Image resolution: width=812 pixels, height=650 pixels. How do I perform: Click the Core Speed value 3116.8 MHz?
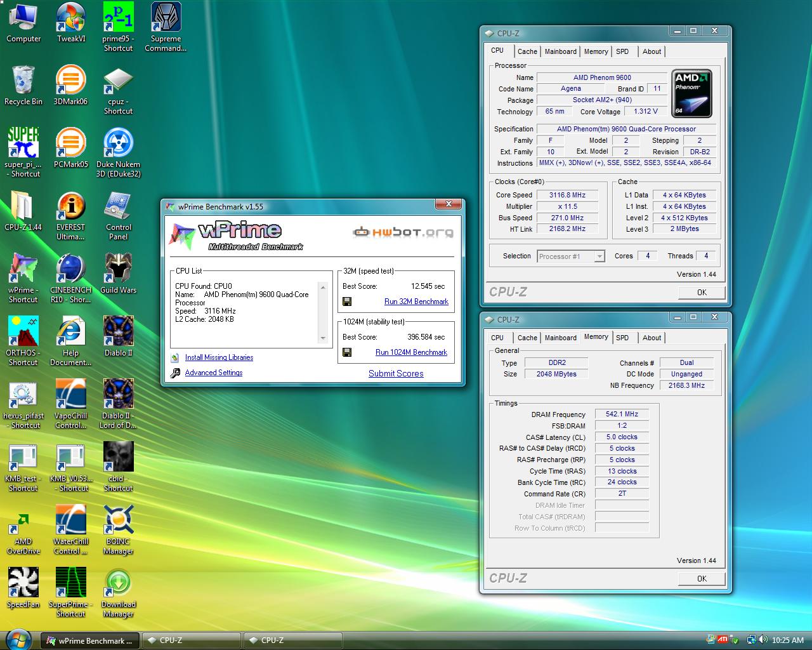click(567, 195)
